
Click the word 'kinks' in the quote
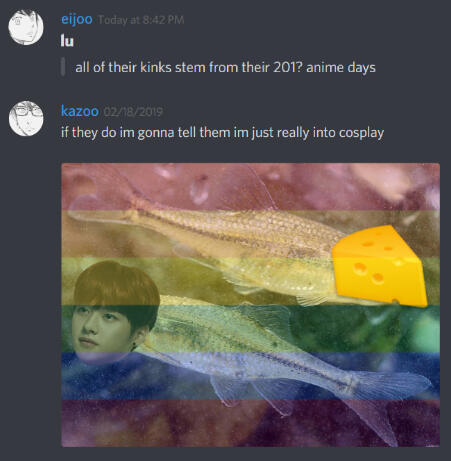(156, 68)
